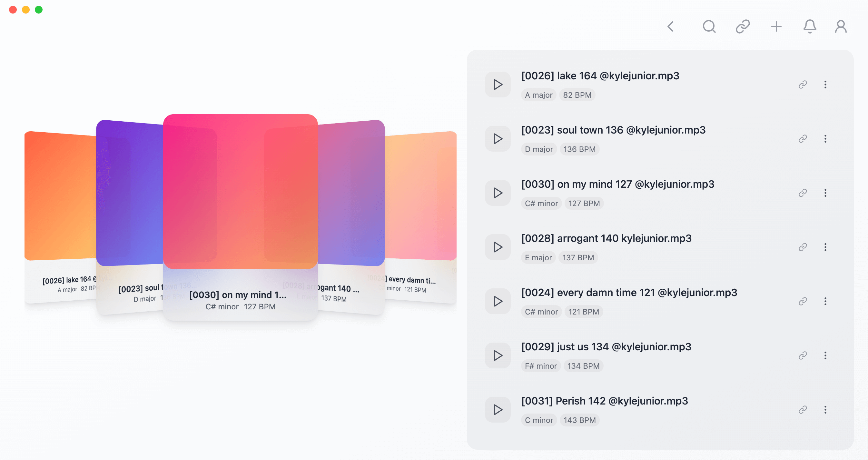
Task: Copy link for lake 164 track
Action: click(803, 85)
